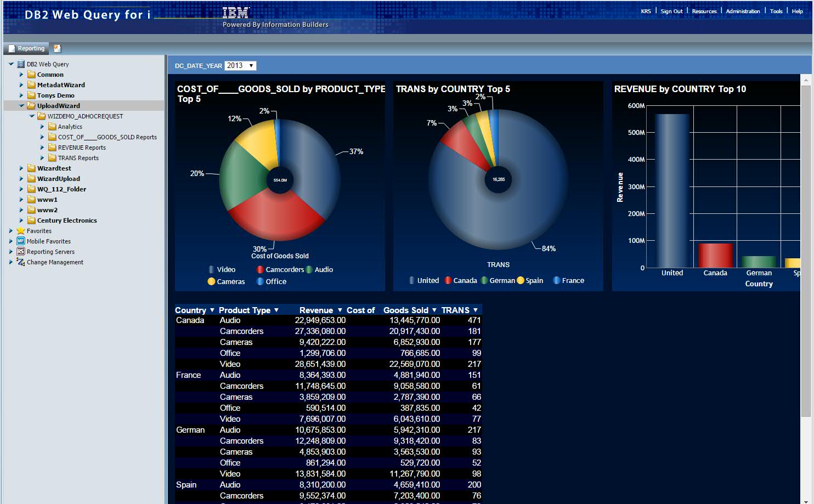Switch to the Reporting tab
This screenshot has height=504, width=814.
(26, 49)
